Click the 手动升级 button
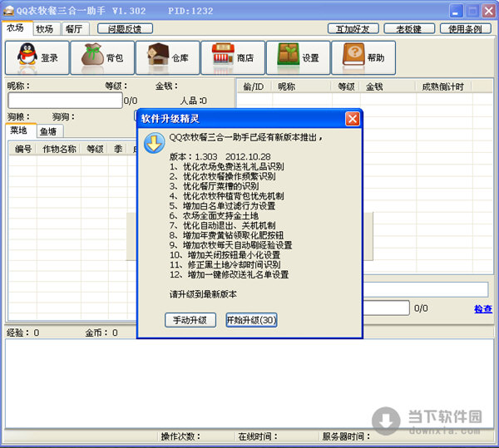Viewport: 499px width, 448px height. 190,320
